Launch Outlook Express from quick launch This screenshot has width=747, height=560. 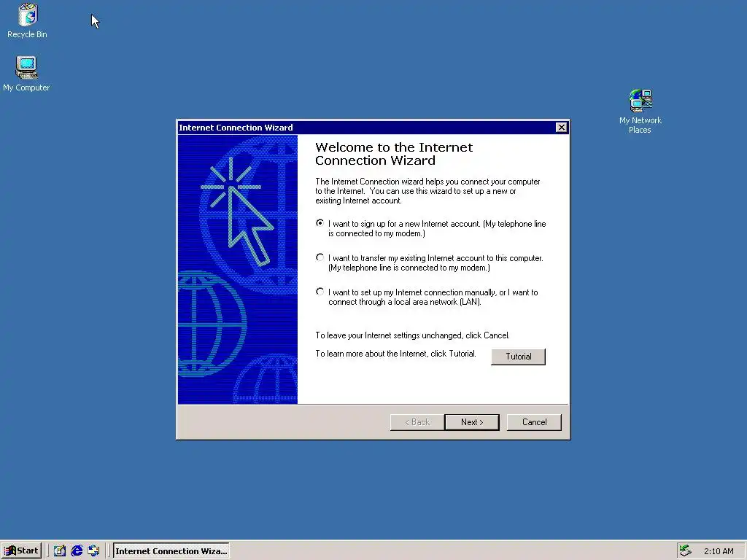click(x=93, y=551)
